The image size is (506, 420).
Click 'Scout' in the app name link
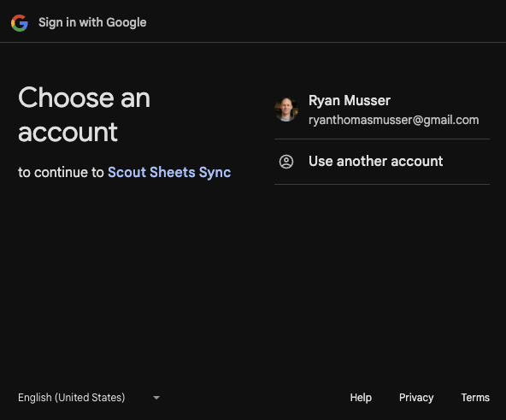(126, 172)
